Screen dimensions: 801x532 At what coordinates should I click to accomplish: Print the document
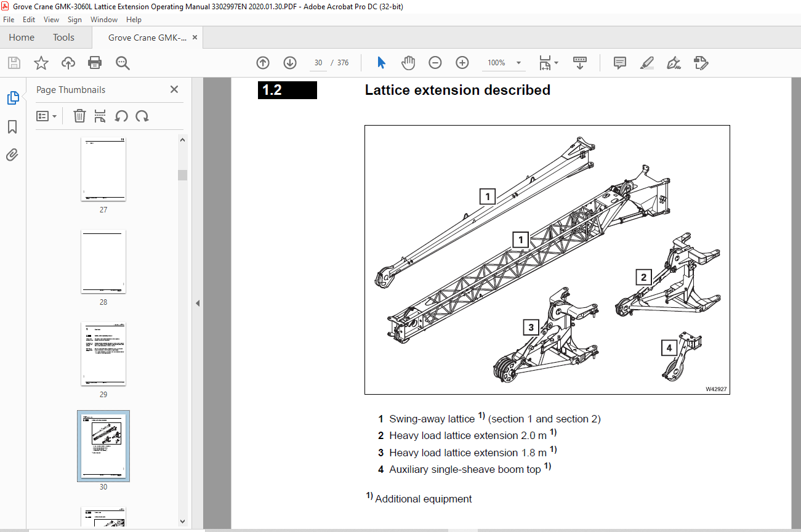click(95, 63)
